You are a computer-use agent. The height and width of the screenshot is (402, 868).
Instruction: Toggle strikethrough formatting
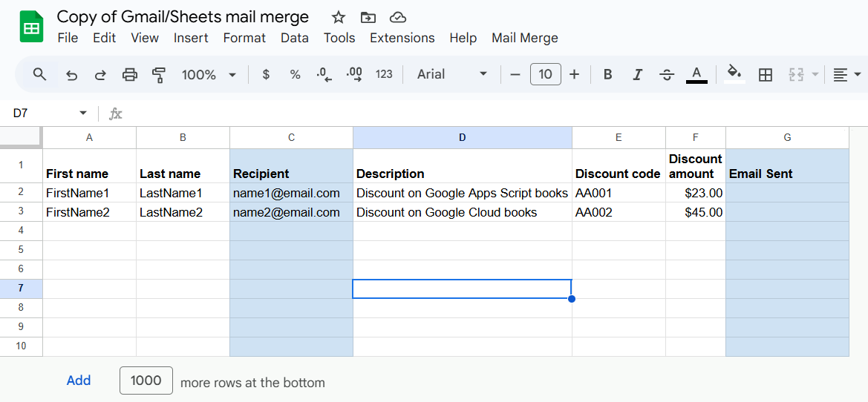(x=667, y=75)
